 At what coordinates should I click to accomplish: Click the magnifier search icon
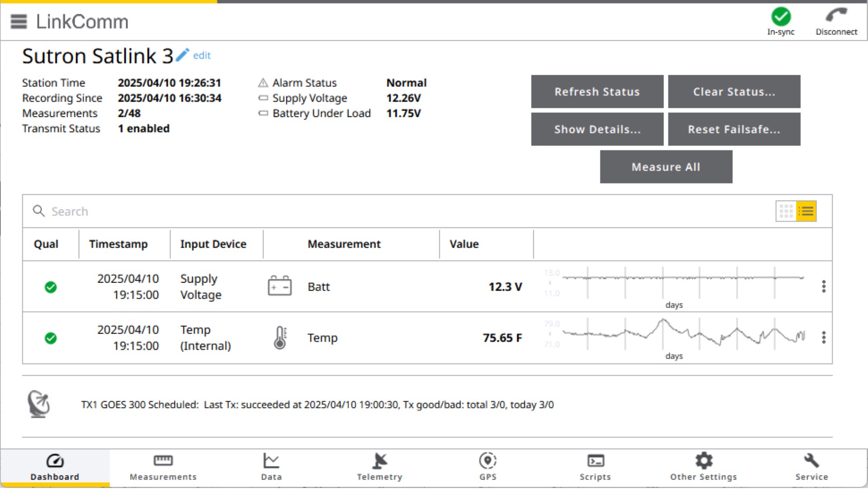tap(39, 211)
